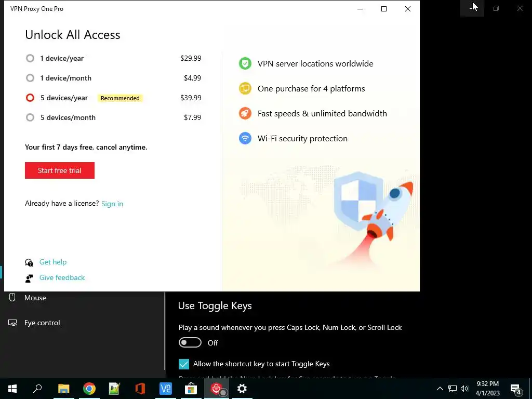Open Settings gear in the taskbar

point(242,389)
